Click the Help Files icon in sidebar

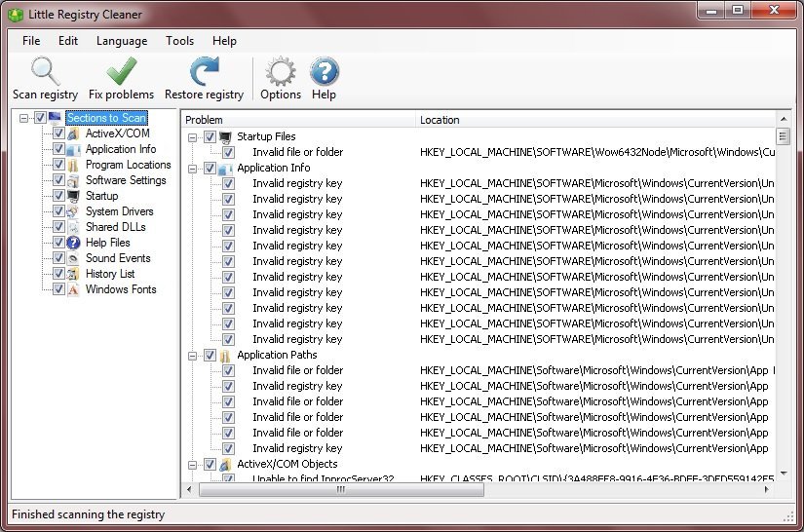73,243
